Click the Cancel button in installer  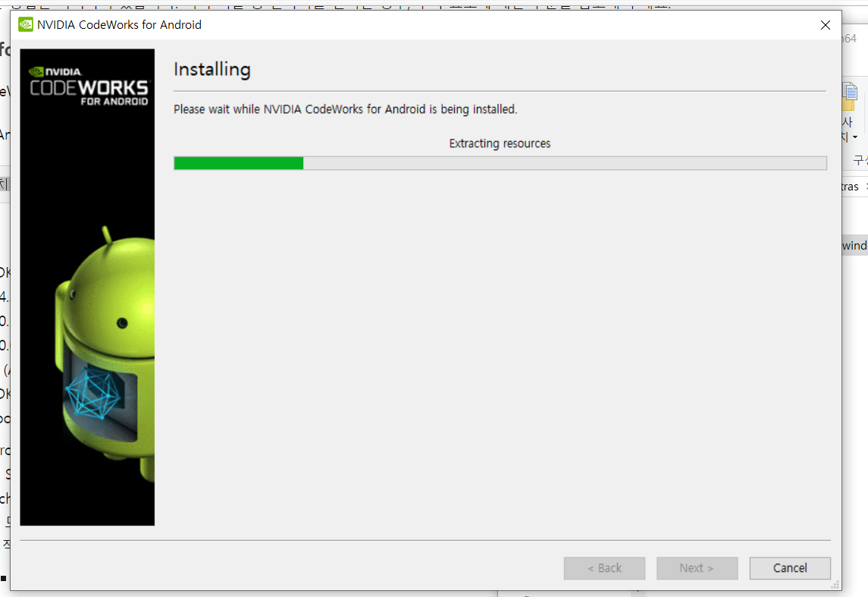[x=790, y=568]
